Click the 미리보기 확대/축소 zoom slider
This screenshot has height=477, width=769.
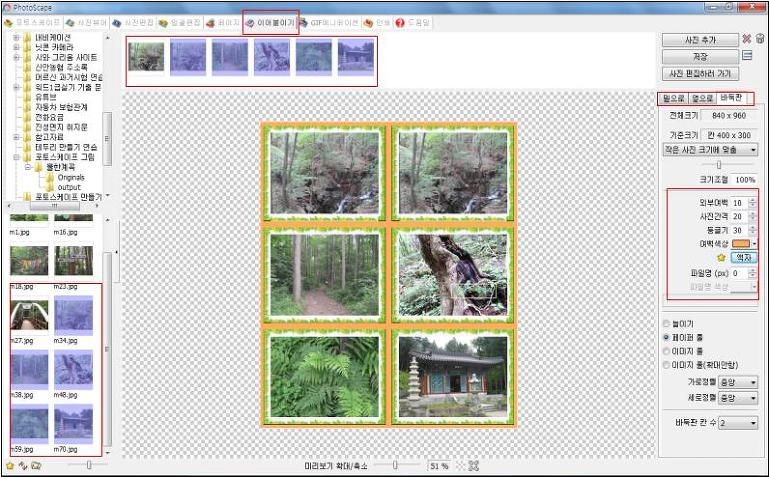click(395, 464)
